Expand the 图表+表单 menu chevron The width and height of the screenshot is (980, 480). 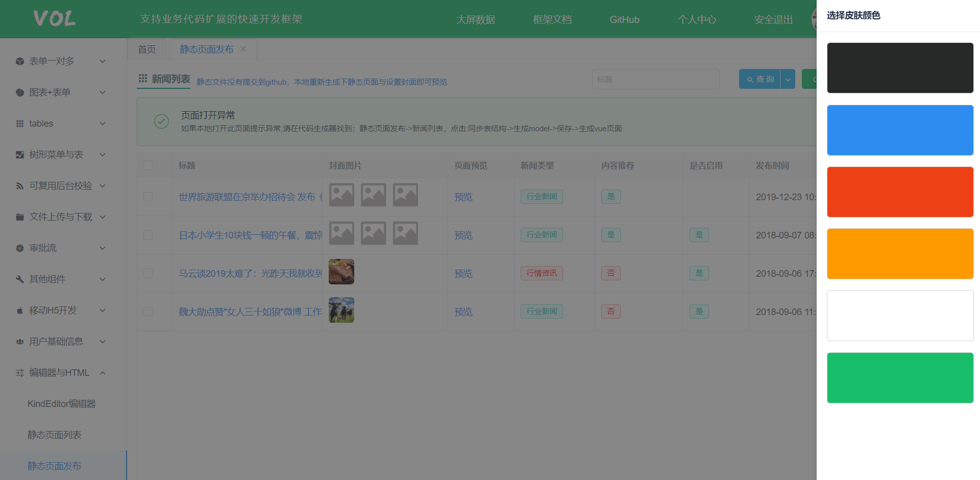(x=103, y=92)
